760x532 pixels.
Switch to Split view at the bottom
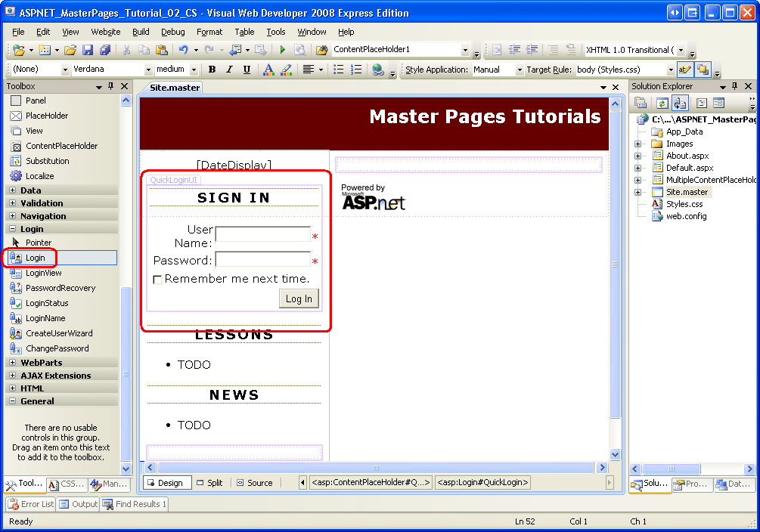(x=209, y=482)
